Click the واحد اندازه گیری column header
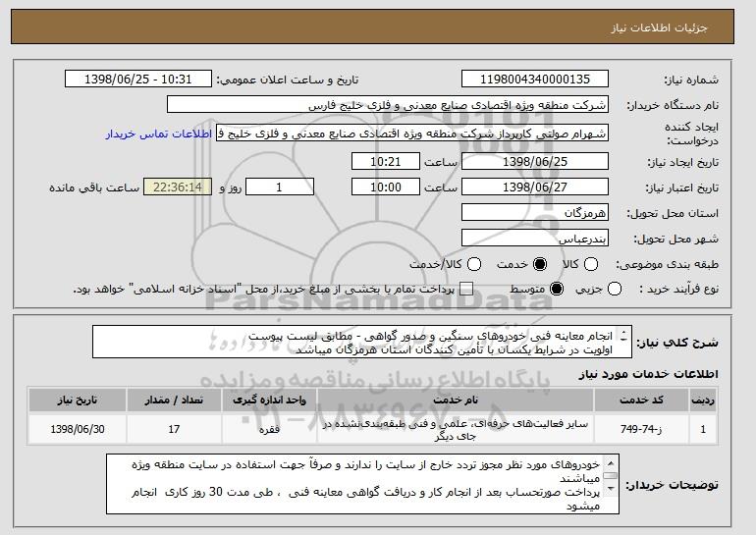 click(x=270, y=401)
